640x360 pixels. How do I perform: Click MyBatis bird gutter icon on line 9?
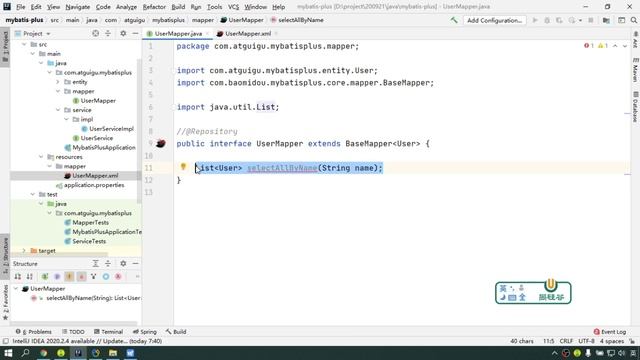pos(161,144)
